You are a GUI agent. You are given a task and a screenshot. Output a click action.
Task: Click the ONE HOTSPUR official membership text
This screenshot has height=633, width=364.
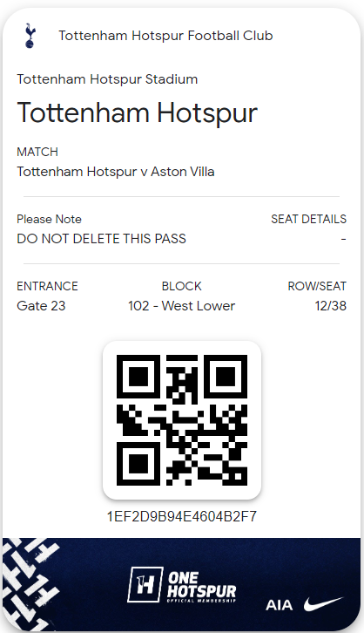(x=201, y=586)
